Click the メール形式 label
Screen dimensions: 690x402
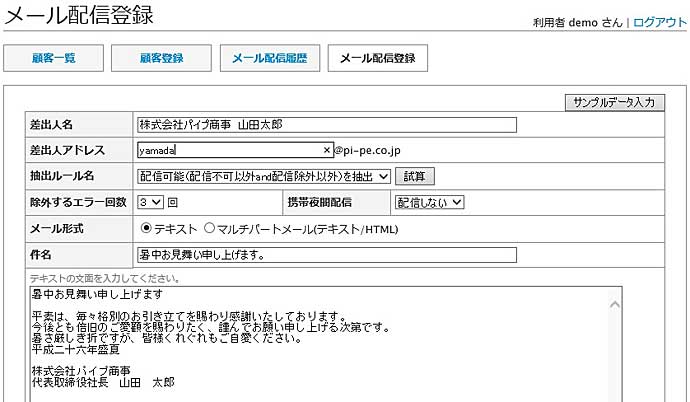(x=57, y=229)
